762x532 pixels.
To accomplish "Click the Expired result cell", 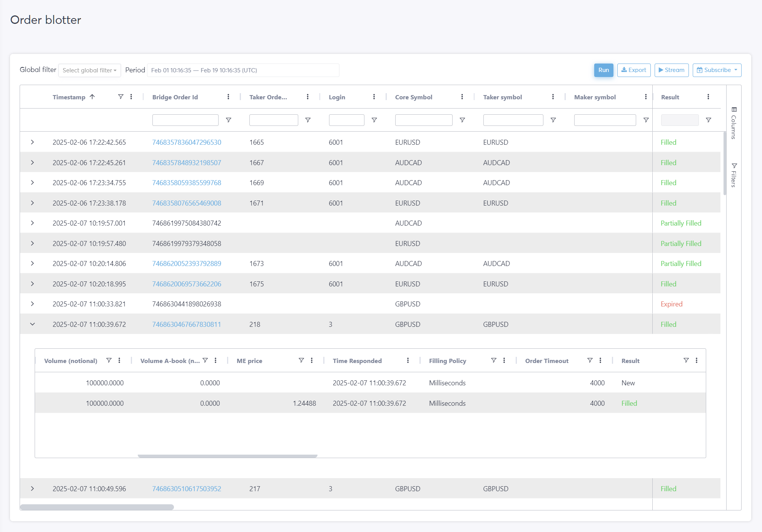I will (672, 304).
